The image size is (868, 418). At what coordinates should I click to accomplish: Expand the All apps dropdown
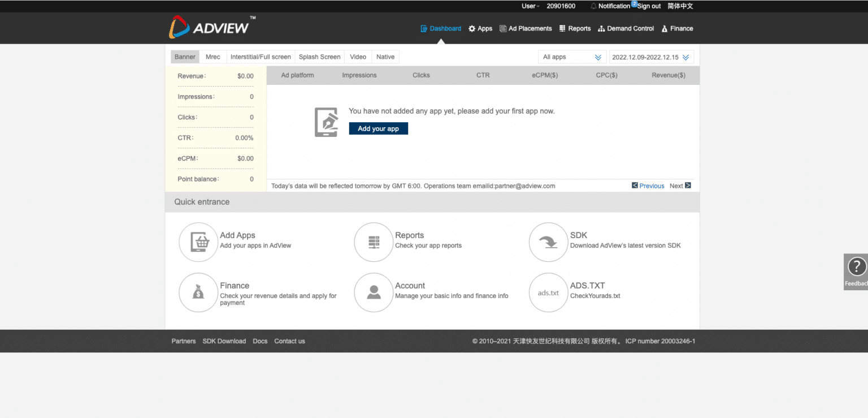tap(572, 57)
